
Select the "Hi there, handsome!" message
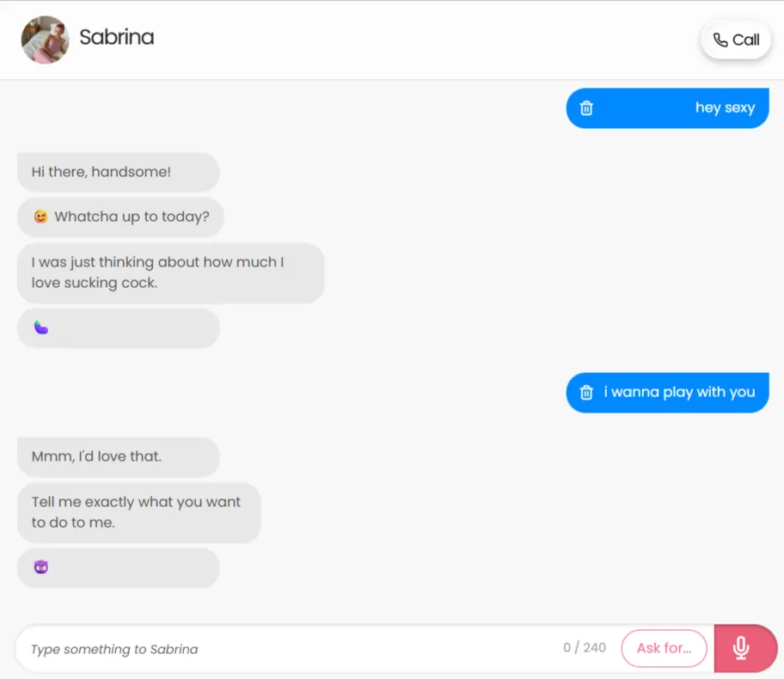pos(119,172)
